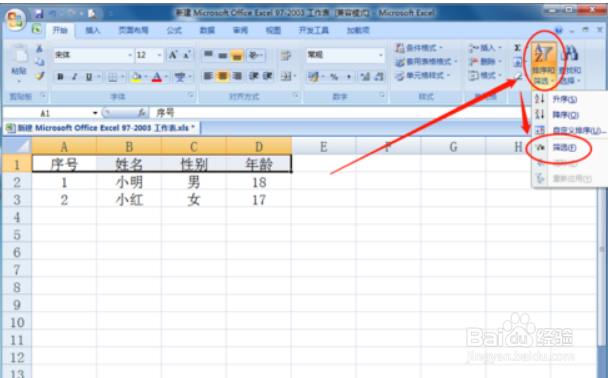Switch to the Formulas (公式) ribbon tab

174,30
